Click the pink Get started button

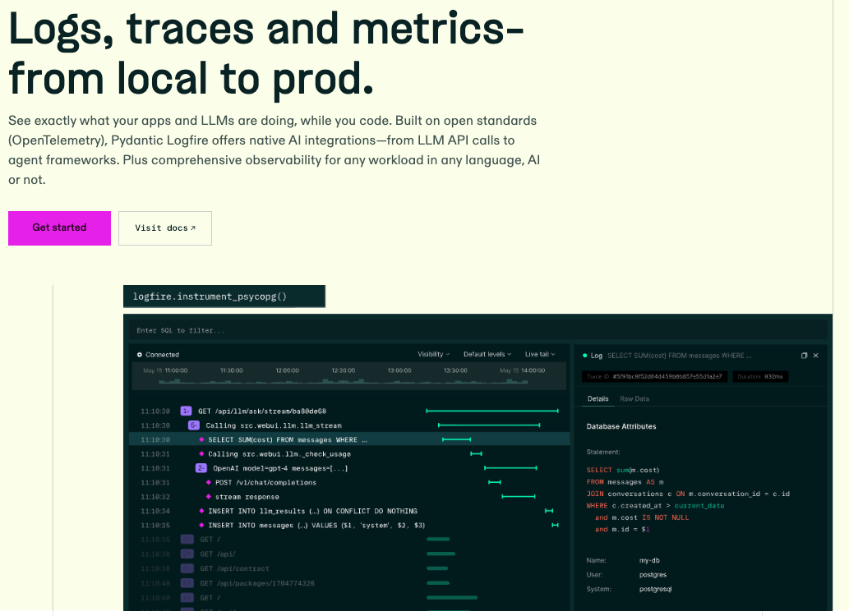point(59,228)
